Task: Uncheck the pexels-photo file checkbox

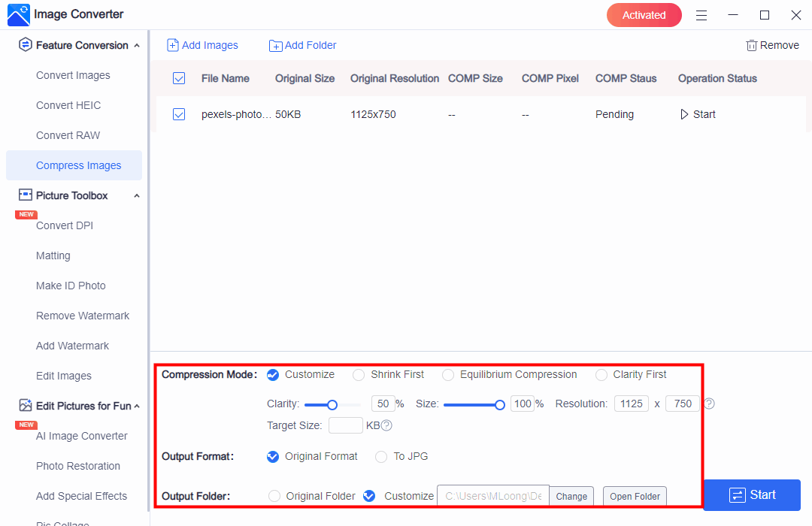Action: pyautogui.click(x=179, y=114)
